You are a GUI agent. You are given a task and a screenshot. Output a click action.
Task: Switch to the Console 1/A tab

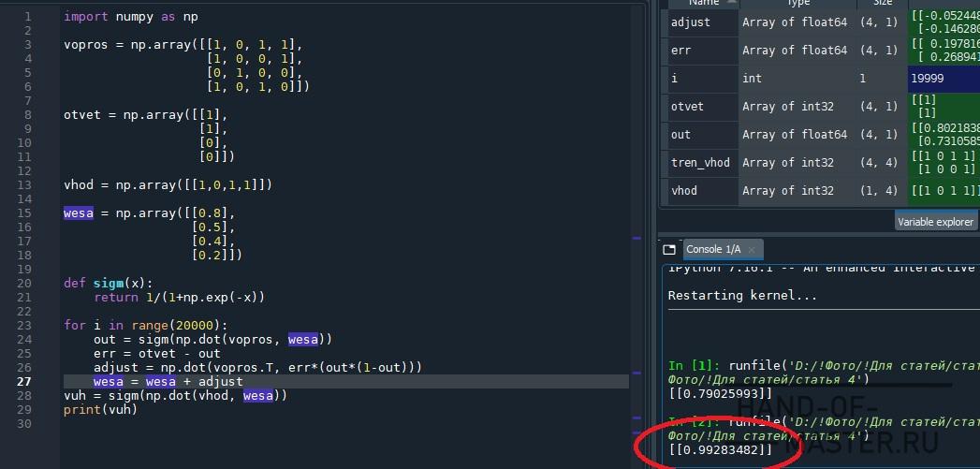(712, 250)
